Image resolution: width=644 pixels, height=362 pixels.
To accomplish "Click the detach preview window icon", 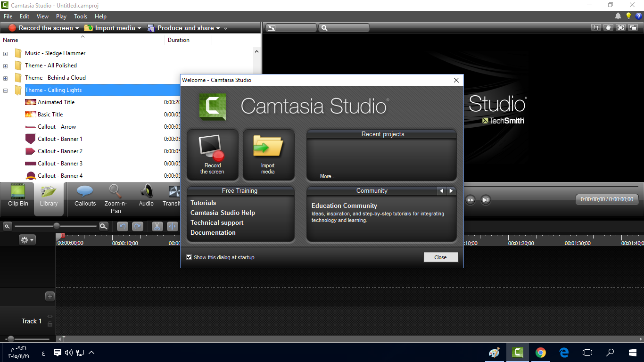I will [633, 28].
